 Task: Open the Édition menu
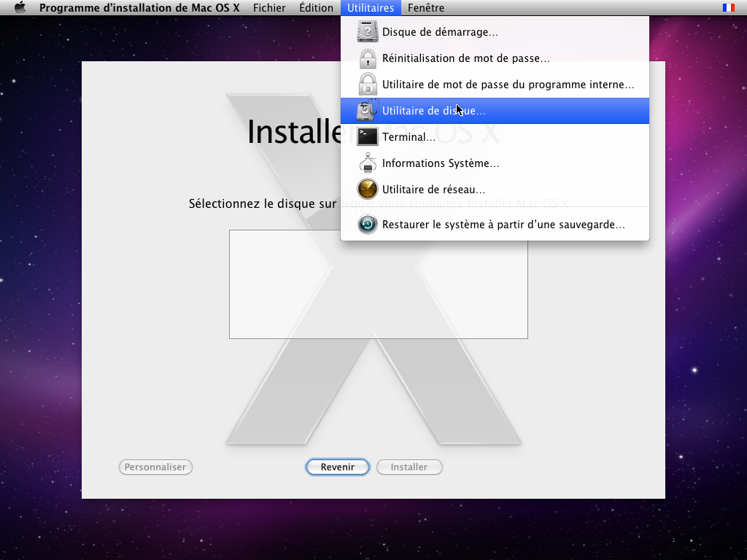coord(316,8)
